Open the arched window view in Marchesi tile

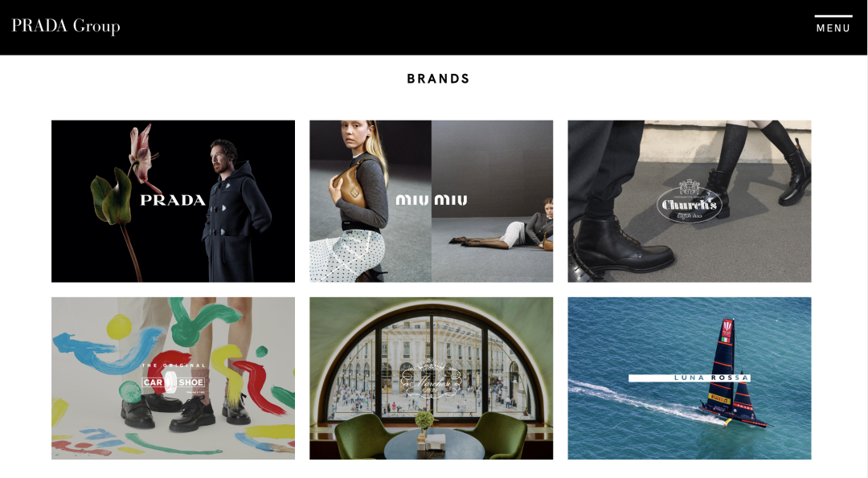432,366
